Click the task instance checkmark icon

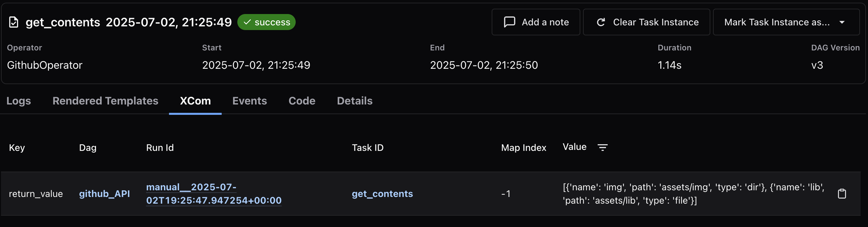(x=13, y=22)
